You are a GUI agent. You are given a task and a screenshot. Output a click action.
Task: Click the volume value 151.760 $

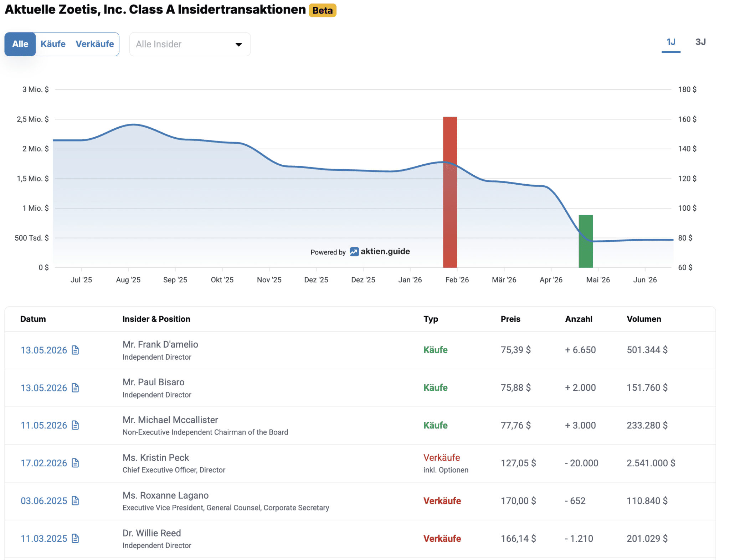tap(647, 388)
